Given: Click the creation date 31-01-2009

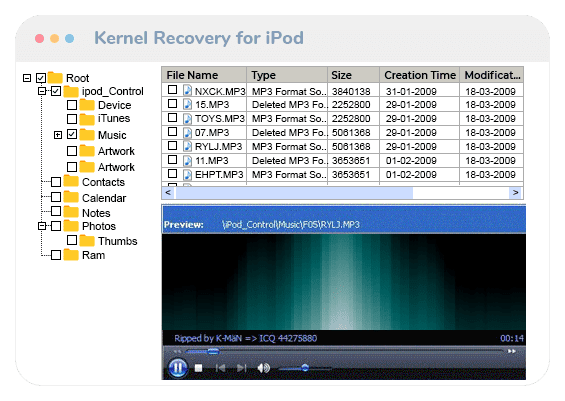Looking at the screenshot, I should pyautogui.click(x=411, y=92).
